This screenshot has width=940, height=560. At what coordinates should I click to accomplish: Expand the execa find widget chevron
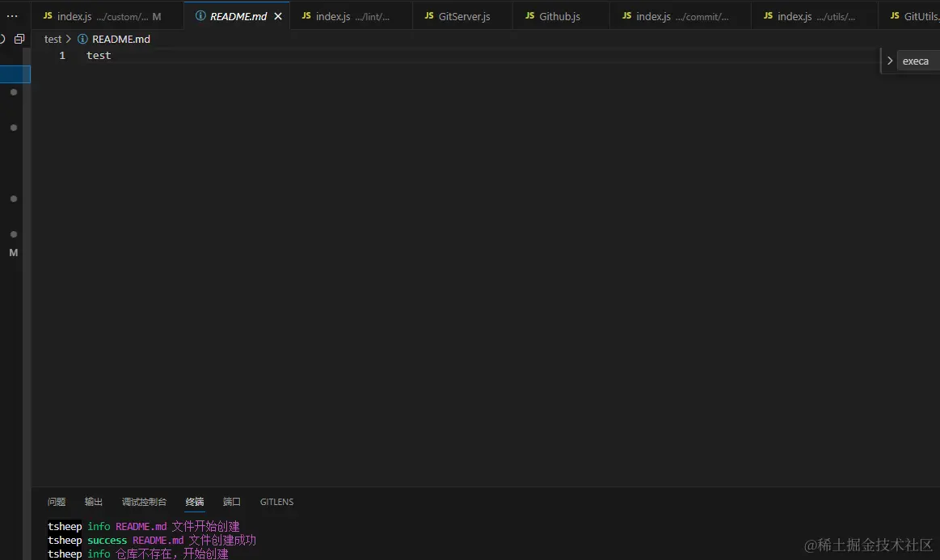(890, 61)
